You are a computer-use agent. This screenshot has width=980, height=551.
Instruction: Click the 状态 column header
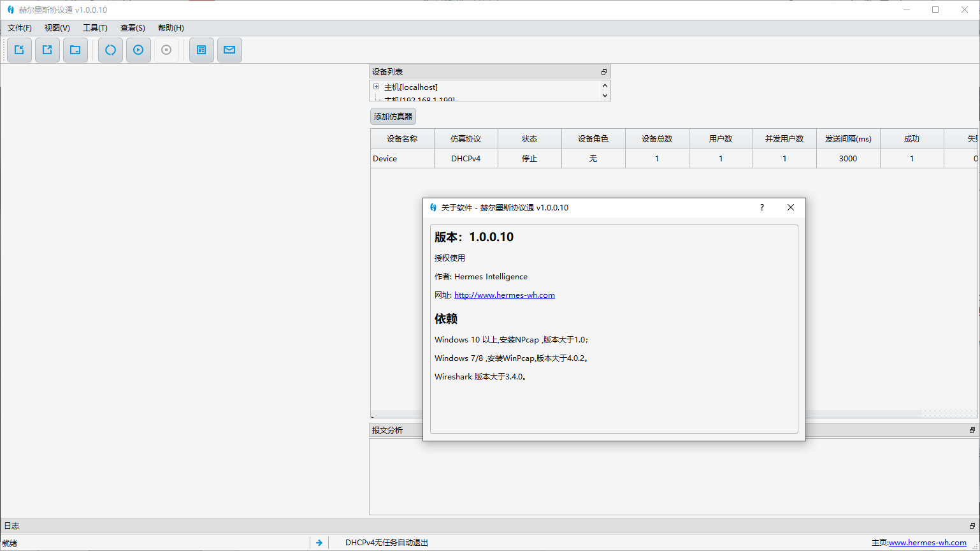tap(530, 139)
